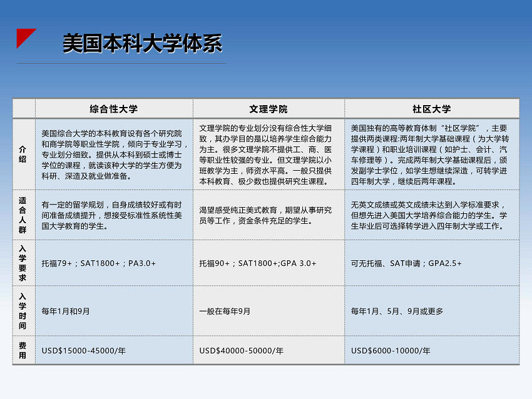Select the 社区大学 column header

click(x=432, y=109)
